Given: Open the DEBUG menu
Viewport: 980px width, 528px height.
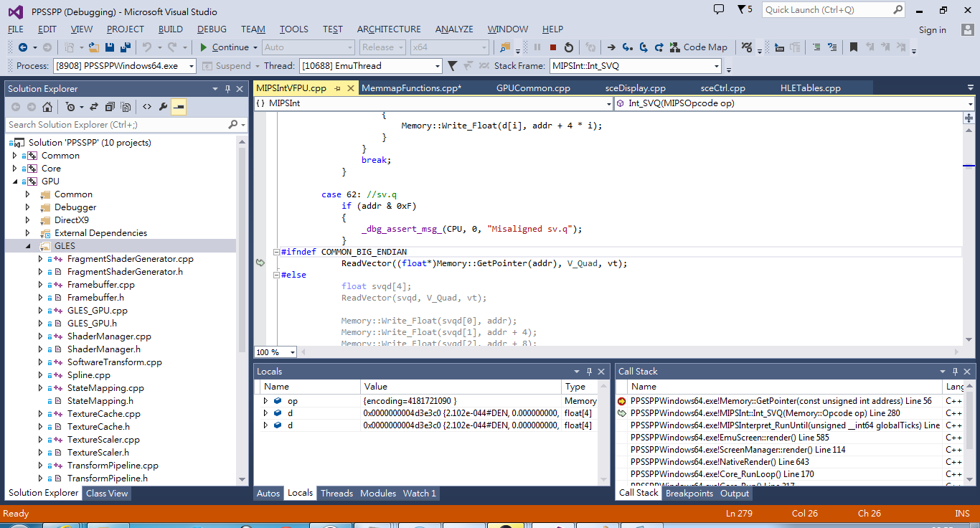Looking at the screenshot, I should click(212, 29).
